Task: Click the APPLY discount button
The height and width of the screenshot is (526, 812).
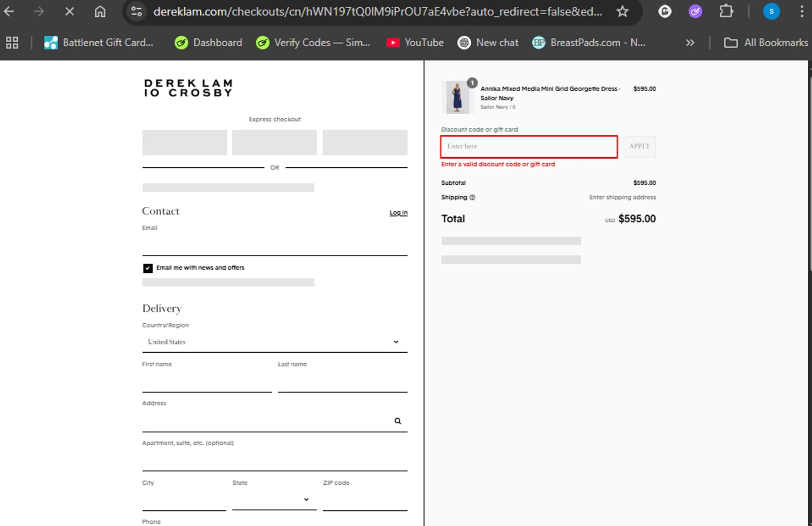Action: tap(639, 147)
